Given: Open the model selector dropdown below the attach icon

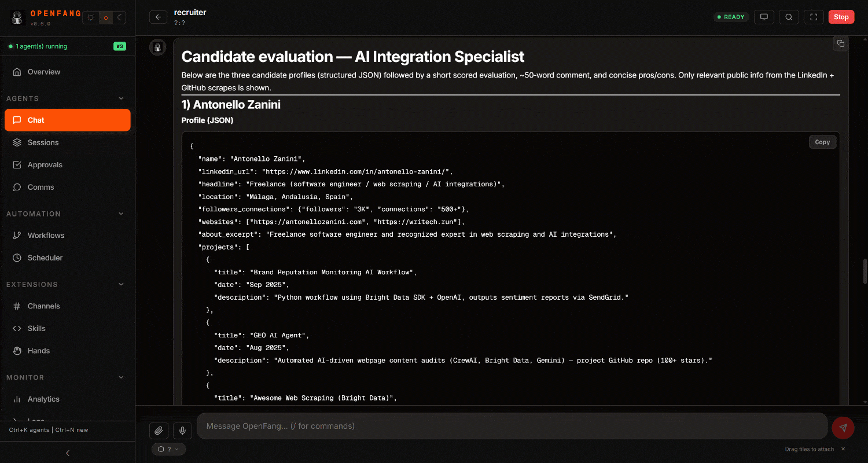Looking at the screenshot, I should click(168, 449).
